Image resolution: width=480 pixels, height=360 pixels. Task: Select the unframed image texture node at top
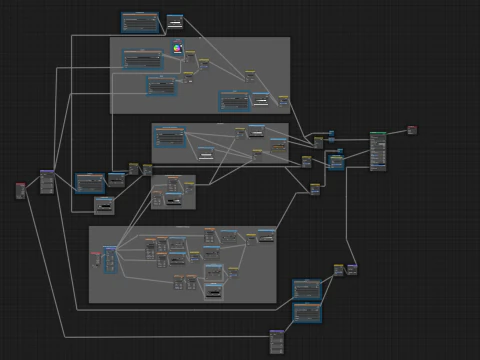(140, 23)
